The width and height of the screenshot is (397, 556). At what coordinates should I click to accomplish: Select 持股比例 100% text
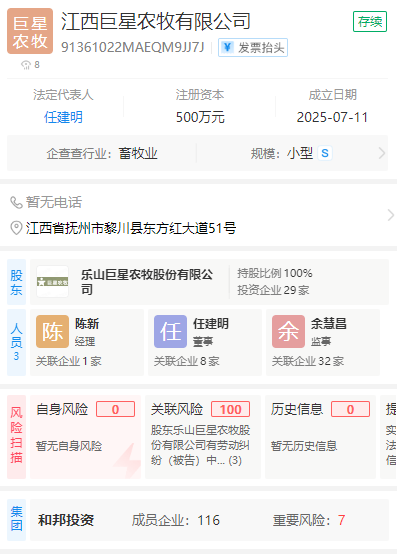tap(275, 273)
